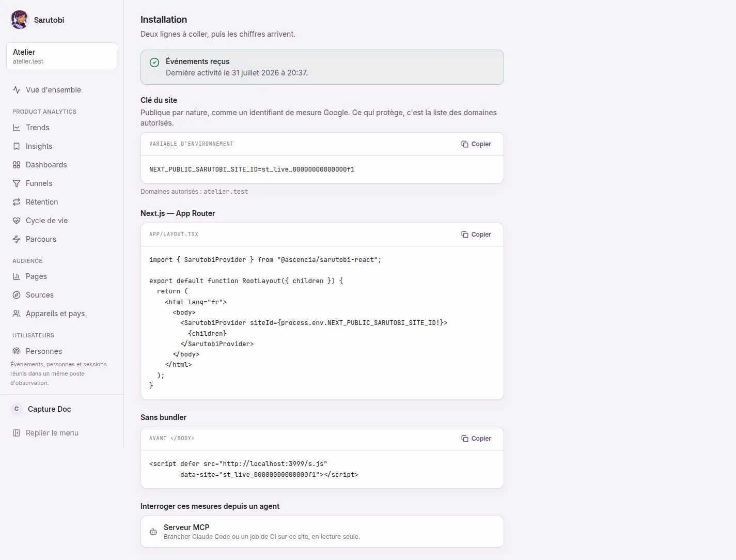This screenshot has width=736, height=560.
Task: Navigate to Dashboards
Action: [x=61, y=165]
